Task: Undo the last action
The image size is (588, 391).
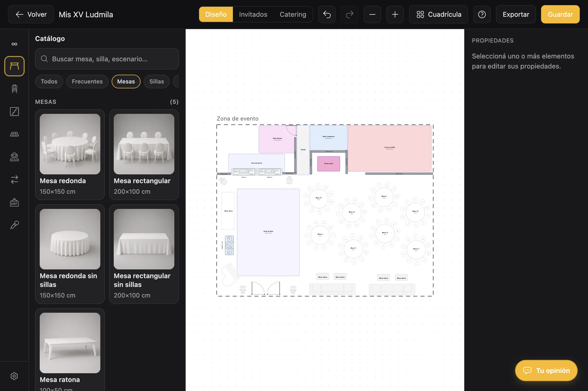Action: tap(327, 14)
